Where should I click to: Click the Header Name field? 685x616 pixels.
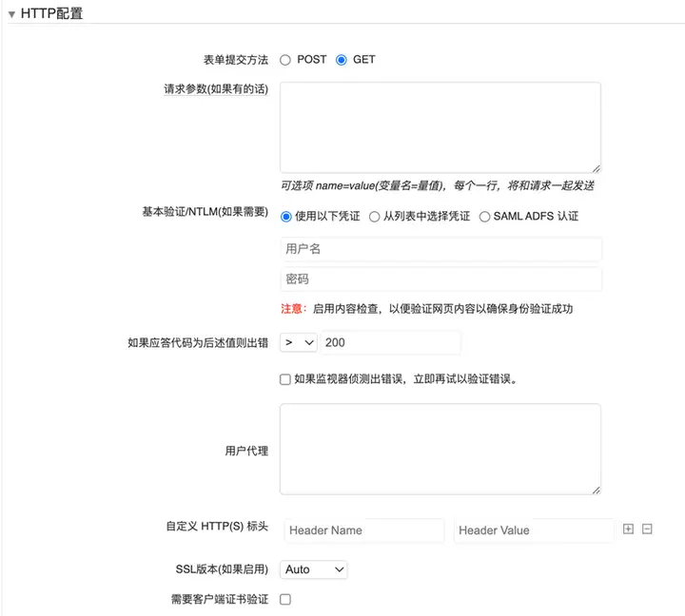pos(364,530)
